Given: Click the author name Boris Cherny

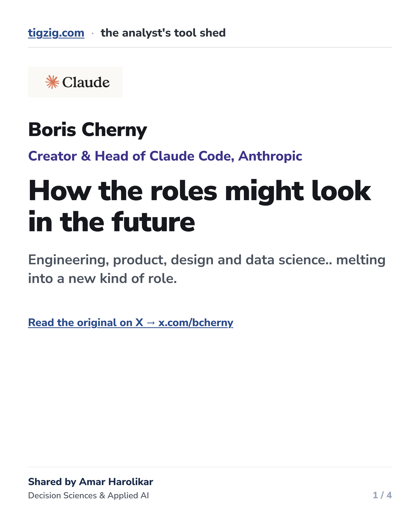Looking at the screenshot, I should coord(88,130).
